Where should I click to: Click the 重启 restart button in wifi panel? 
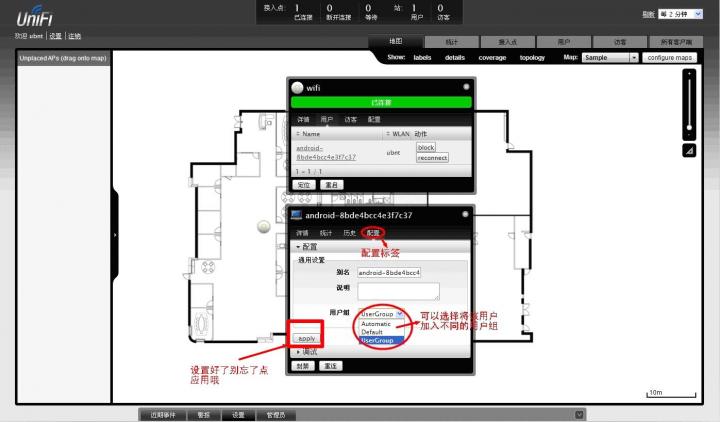pos(332,185)
